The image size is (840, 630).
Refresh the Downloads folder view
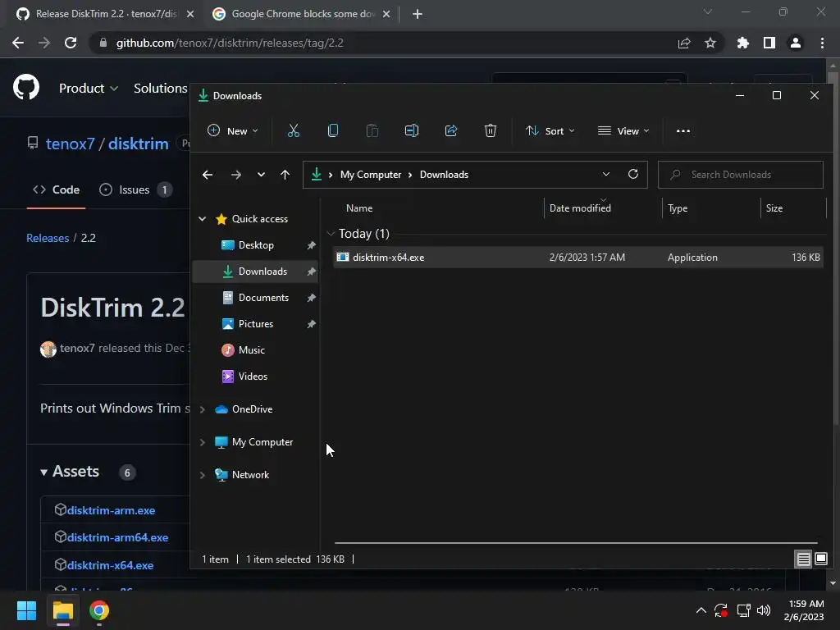click(x=633, y=174)
